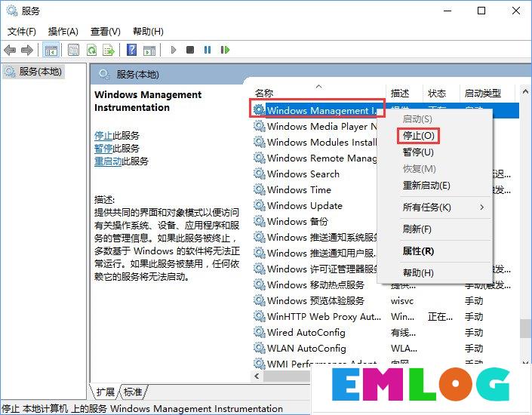Image resolution: width=532 pixels, height=415 pixels.
Task: Open the 查看(V) menu
Action: [105, 32]
